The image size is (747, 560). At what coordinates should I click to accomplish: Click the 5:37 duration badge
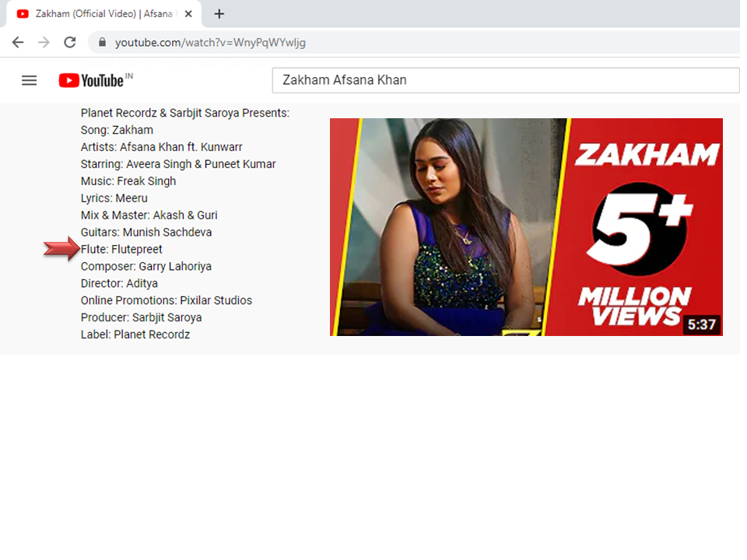pos(701,324)
